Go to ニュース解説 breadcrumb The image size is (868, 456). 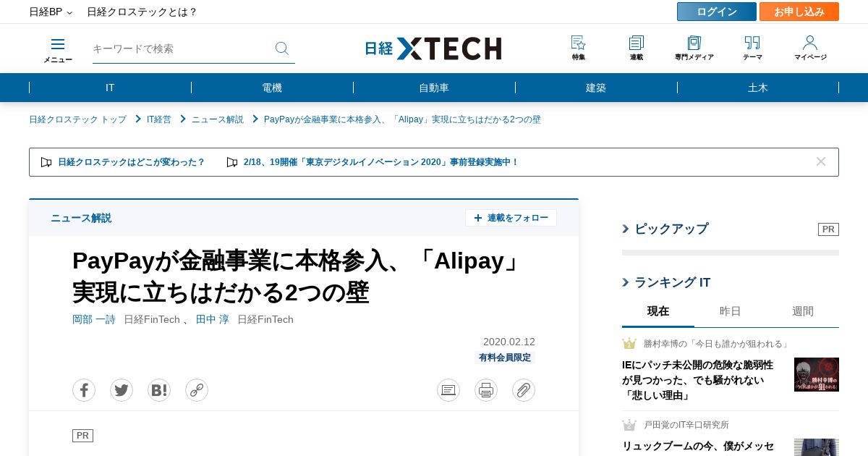click(x=218, y=119)
